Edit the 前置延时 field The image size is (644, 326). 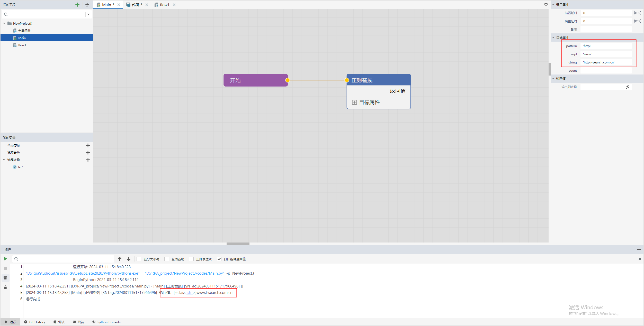click(x=606, y=13)
